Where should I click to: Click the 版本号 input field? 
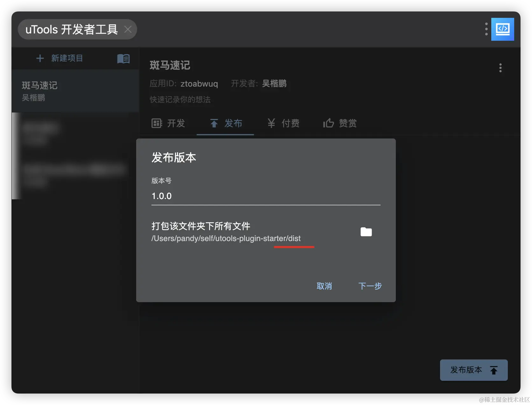coord(266,196)
